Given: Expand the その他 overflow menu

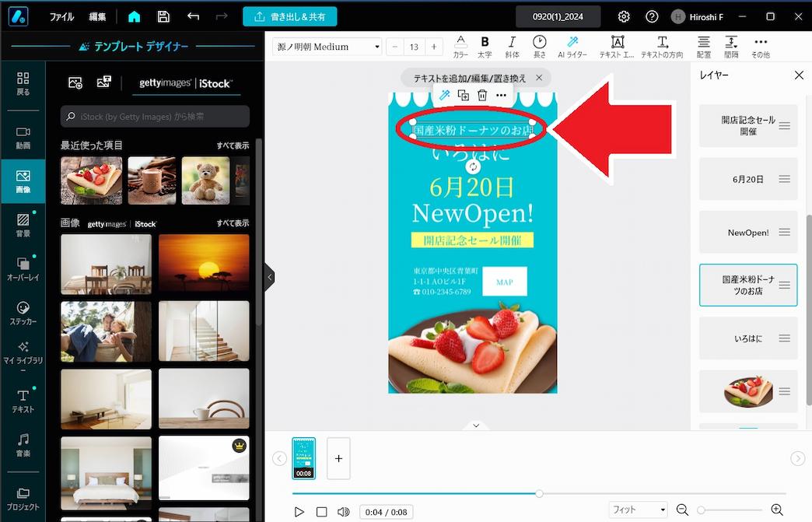Looking at the screenshot, I should pos(760,45).
